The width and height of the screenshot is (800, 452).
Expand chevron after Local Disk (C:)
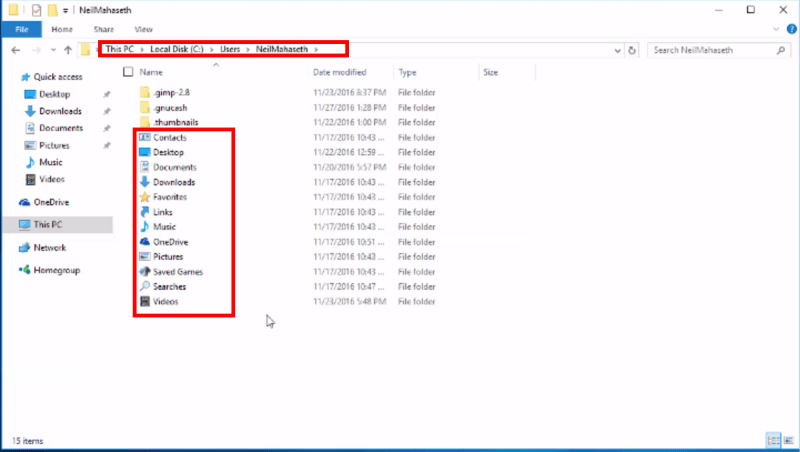coord(212,49)
